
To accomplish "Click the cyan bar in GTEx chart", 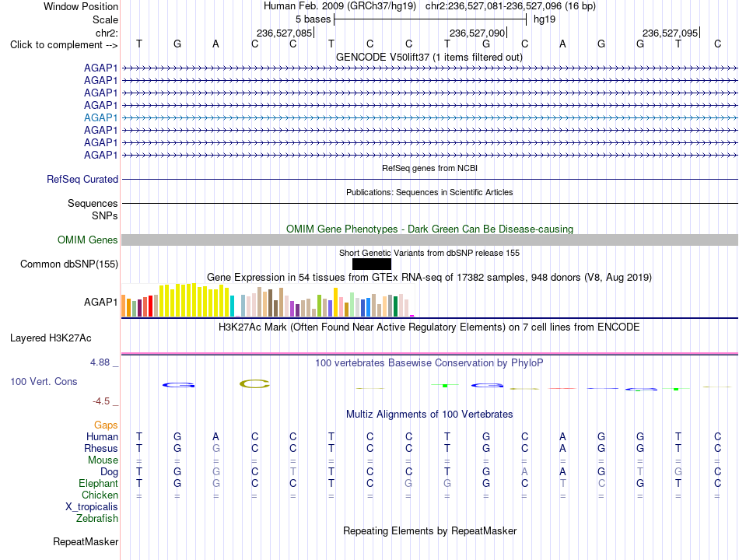I will coord(232,306).
